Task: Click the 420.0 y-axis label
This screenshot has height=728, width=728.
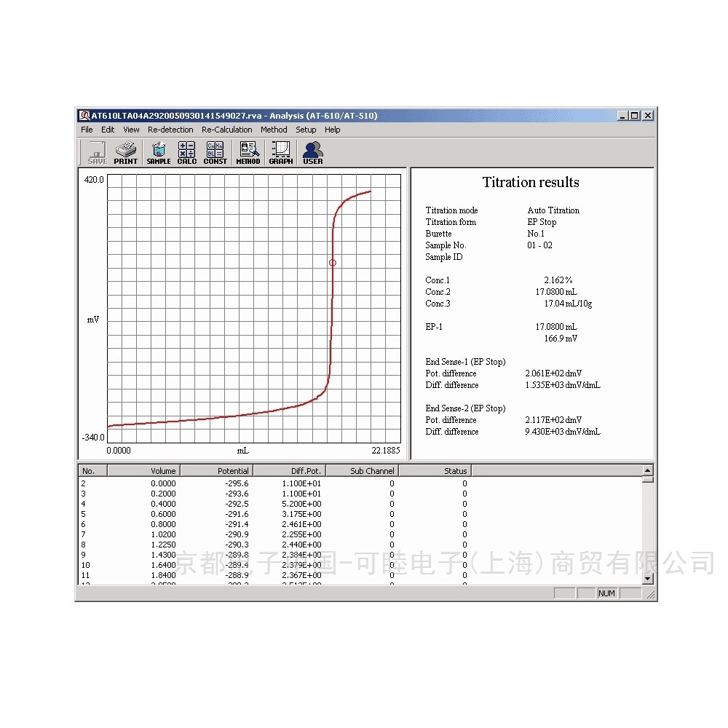Action: (94, 180)
